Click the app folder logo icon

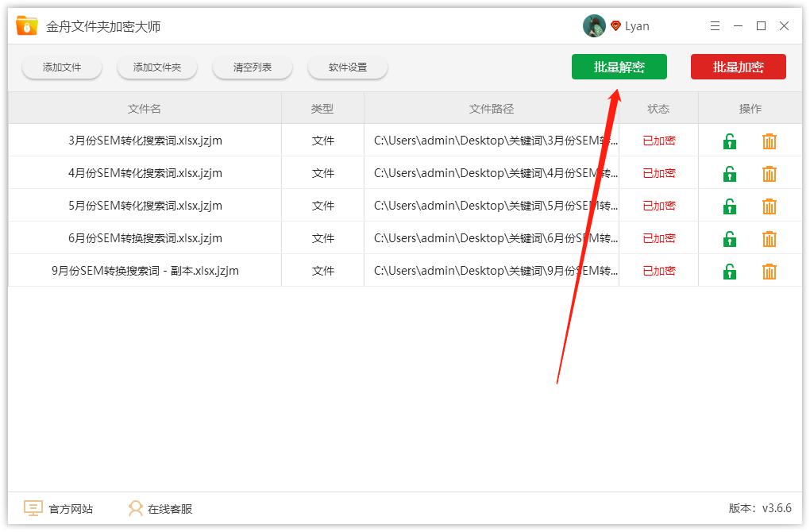[x=25, y=25]
